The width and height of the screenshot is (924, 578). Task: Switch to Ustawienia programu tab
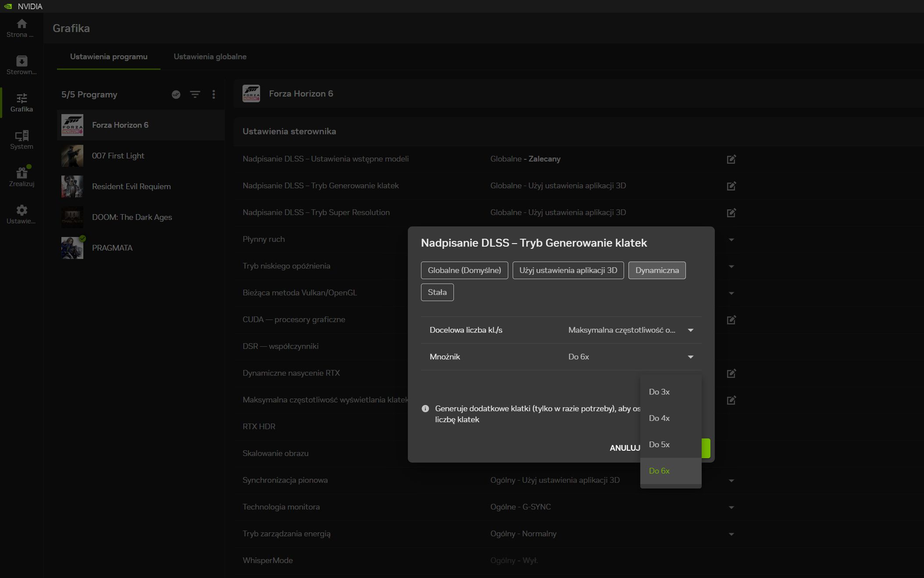[109, 57]
